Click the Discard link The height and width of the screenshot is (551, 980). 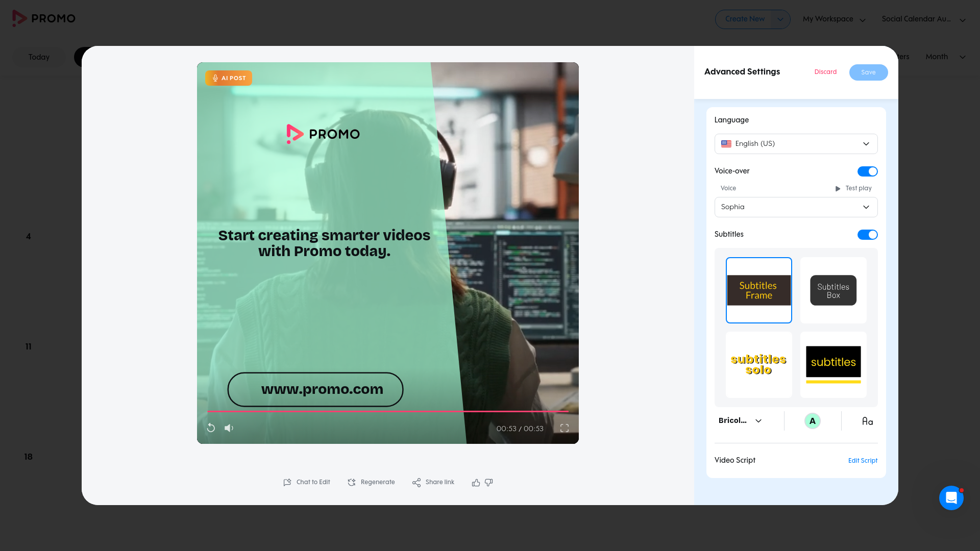(x=825, y=72)
